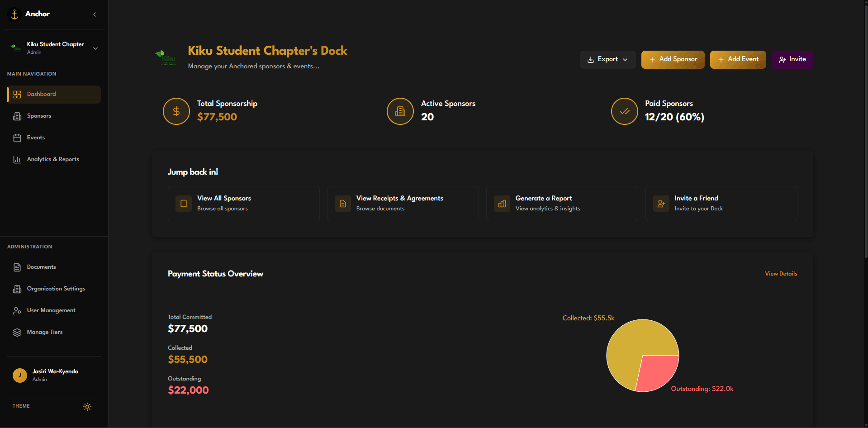The image size is (868, 428).
Task: Select the User Management icon
Action: coord(17,310)
